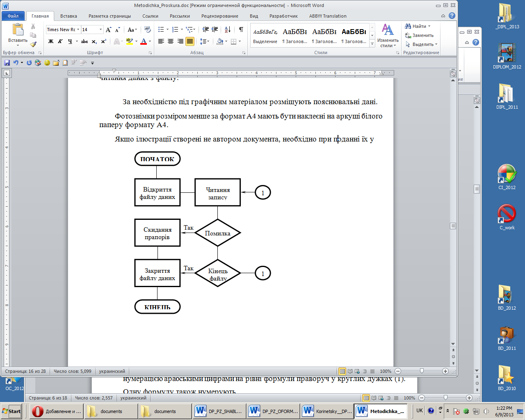The image size is (525, 420).
Task: Toggle bold (Ж) formatting
Action: [51, 41]
